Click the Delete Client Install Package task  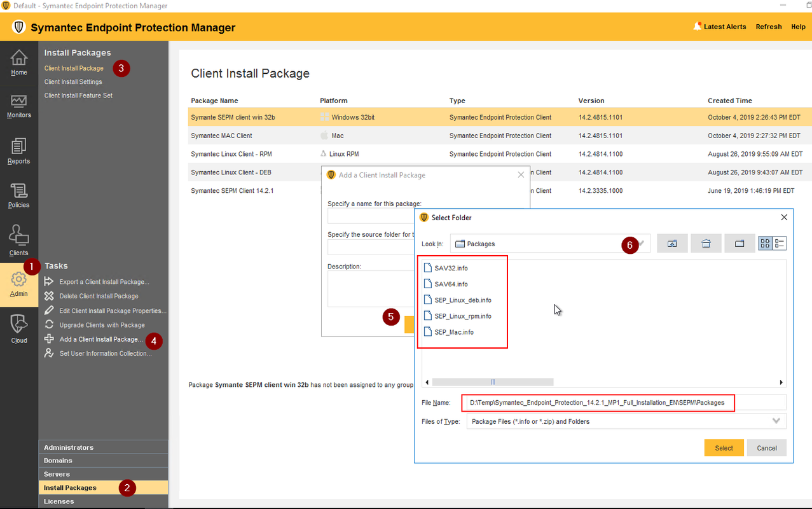point(99,296)
